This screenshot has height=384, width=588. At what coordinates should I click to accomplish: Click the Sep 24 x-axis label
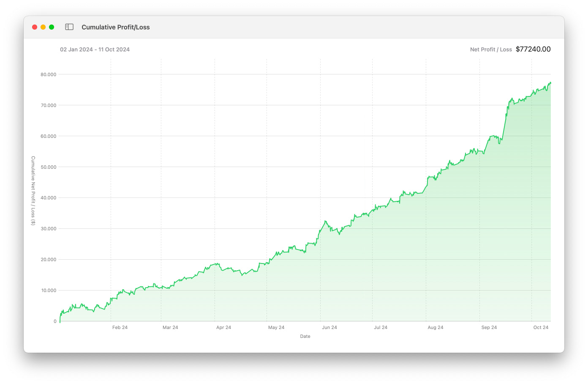(x=489, y=327)
